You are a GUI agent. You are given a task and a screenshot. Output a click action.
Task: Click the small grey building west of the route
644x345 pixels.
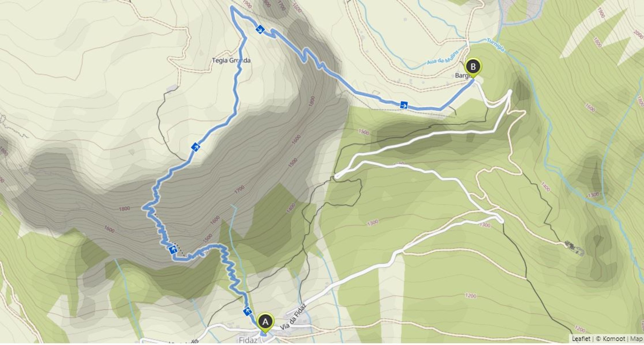pos(172,88)
